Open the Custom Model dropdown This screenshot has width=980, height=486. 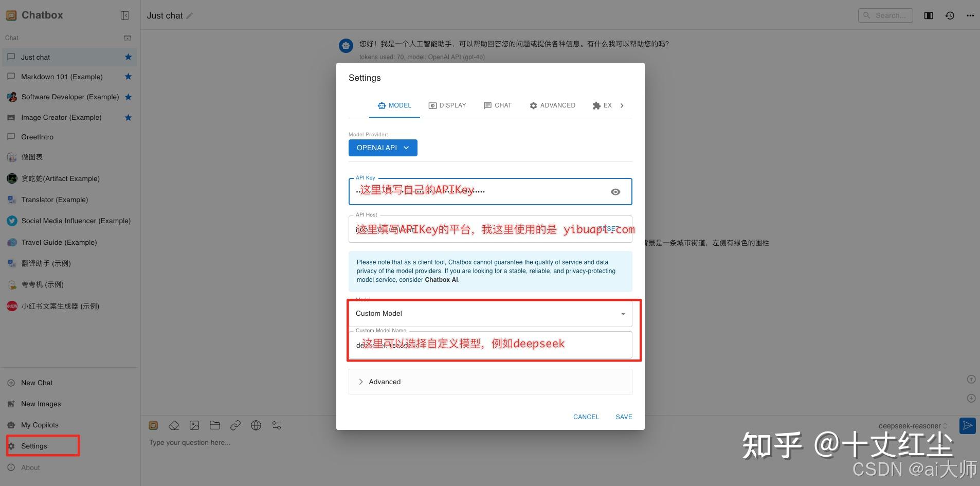[491, 313]
